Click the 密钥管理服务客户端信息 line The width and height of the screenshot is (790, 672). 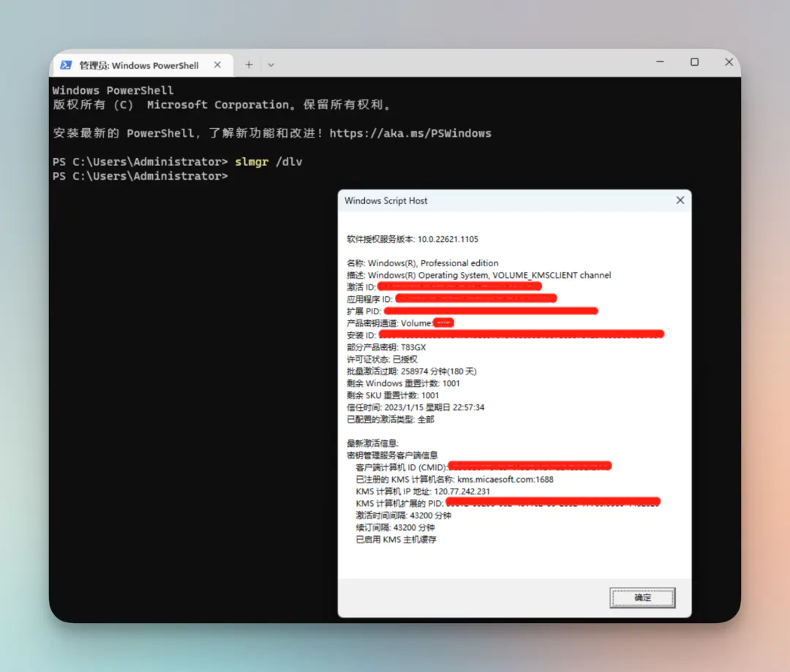pyautogui.click(x=392, y=456)
